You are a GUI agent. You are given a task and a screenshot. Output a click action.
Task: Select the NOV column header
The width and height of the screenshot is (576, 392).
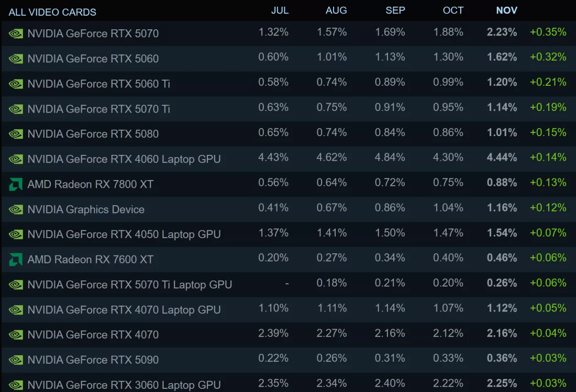pyautogui.click(x=506, y=10)
